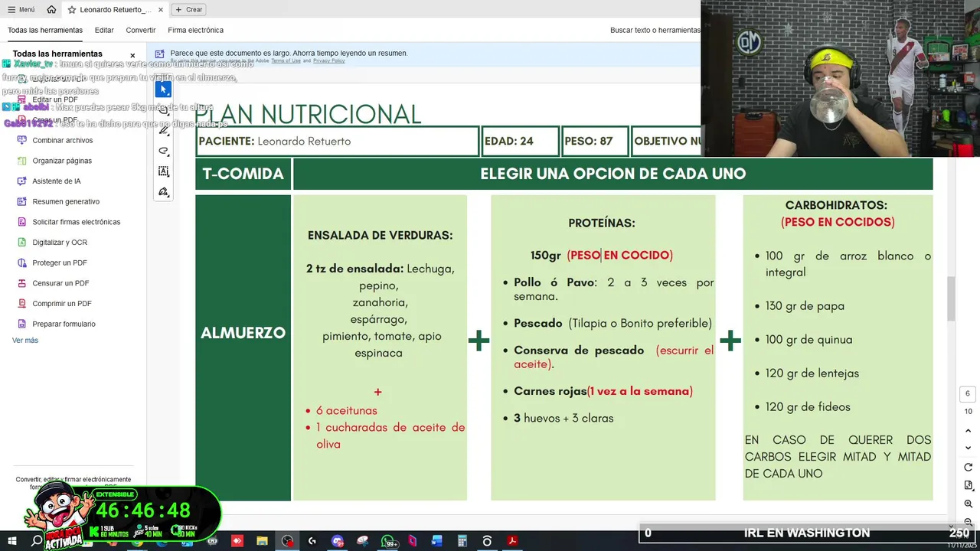
Task: Click the current page number box
Action: pyautogui.click(x=968, y=394)
